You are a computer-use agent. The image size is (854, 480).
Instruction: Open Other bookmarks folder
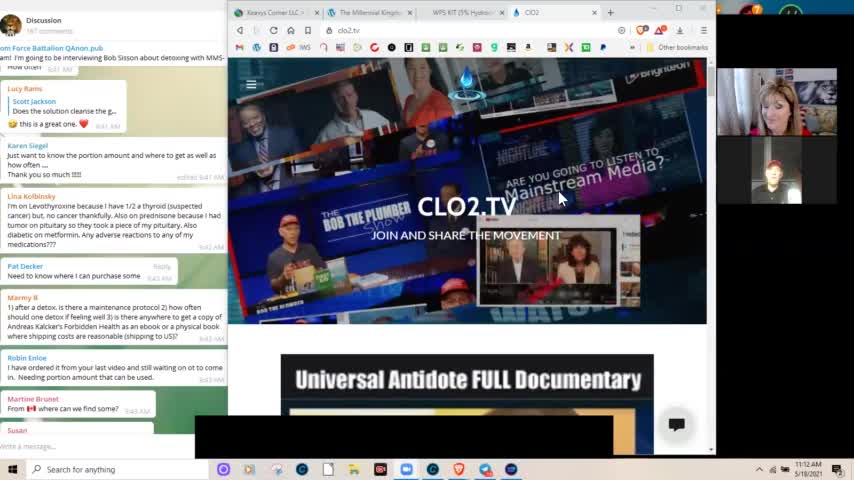tap(677, 47)
